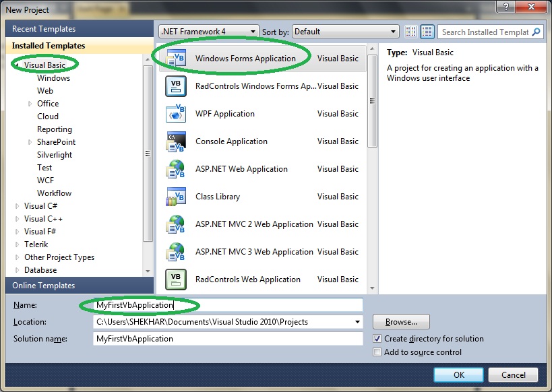The image size is (552, 392).
Task: Click the RadControls Web Application icon
Action: coord(176,280)
